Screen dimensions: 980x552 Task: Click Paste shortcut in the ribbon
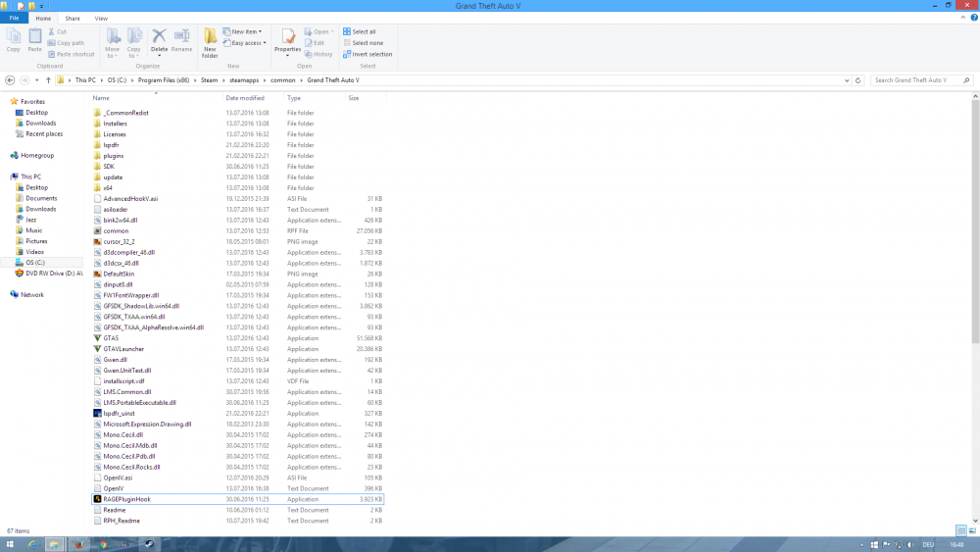(72, 54)
